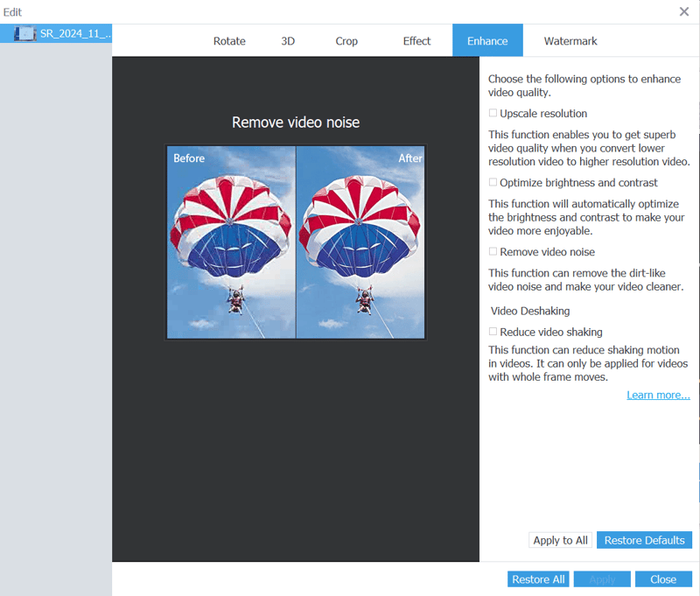Open the 3D tab
Image resolution: width=700 pixels, height=596 pixels.
tap(288, 41)
